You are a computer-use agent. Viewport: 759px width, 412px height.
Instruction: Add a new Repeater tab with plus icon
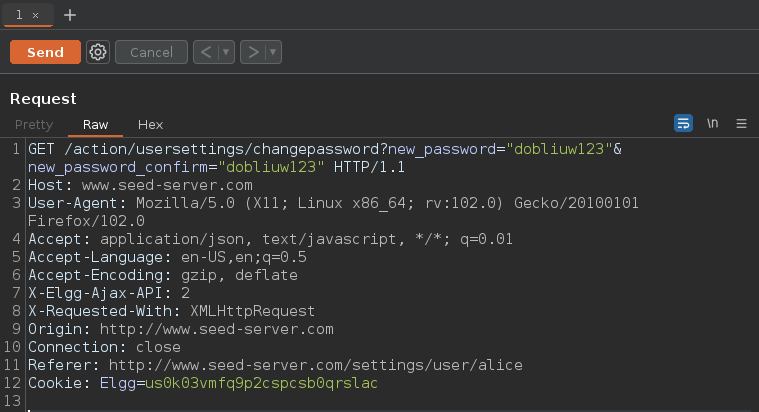point(69,15)
